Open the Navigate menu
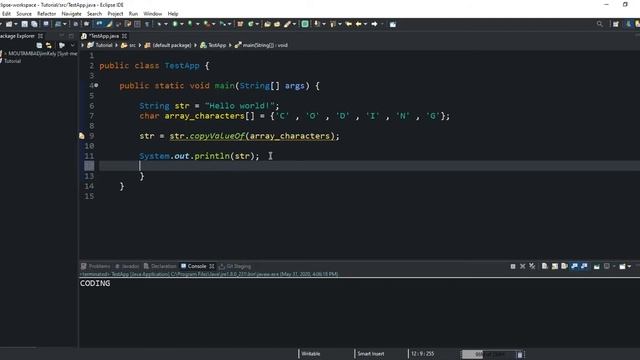Screen dimensions: 640x360 click(71, 14)
